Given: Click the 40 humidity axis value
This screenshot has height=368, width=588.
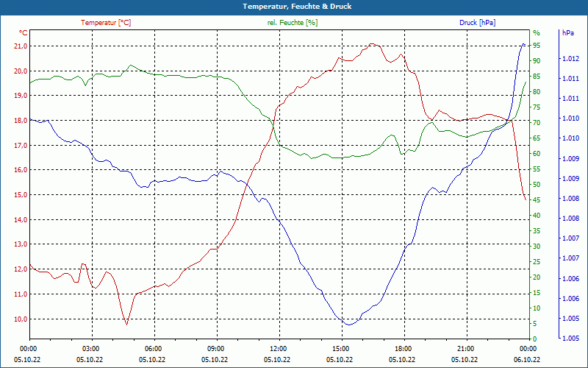Looking at the screenshot, I should click(537, 216).
